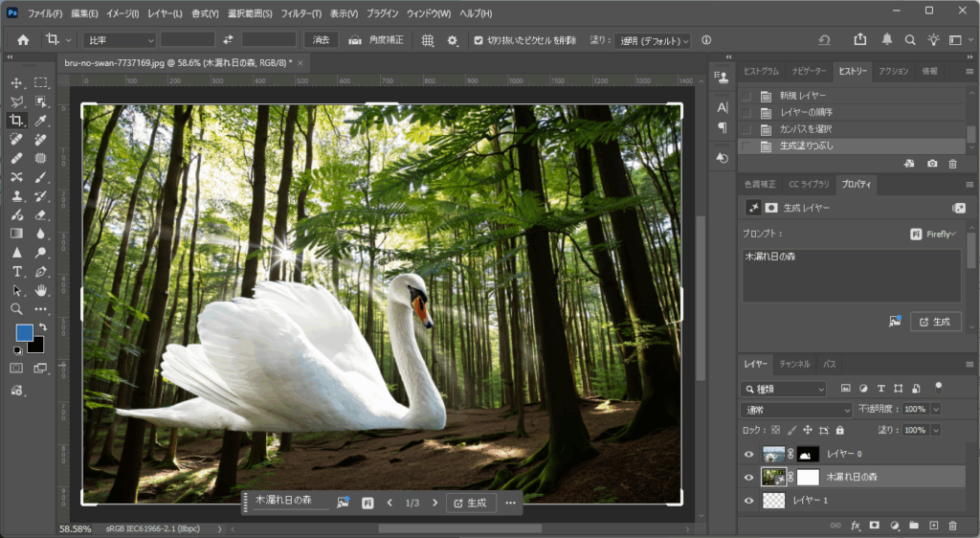Click 生成 button in Properties panel
The height and width of the screenshot is (538, 980).
[x=935, y=322]
